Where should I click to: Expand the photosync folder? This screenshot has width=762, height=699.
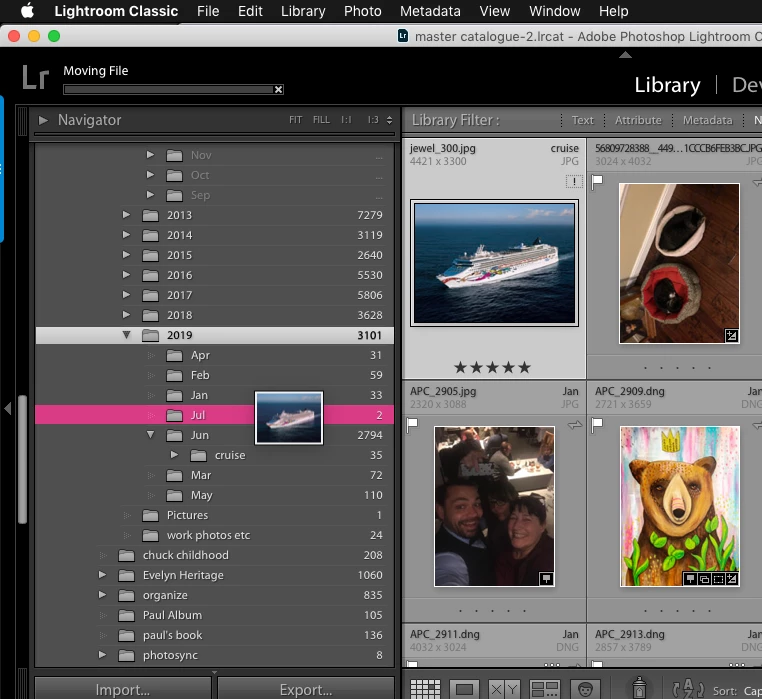point(102,655)
